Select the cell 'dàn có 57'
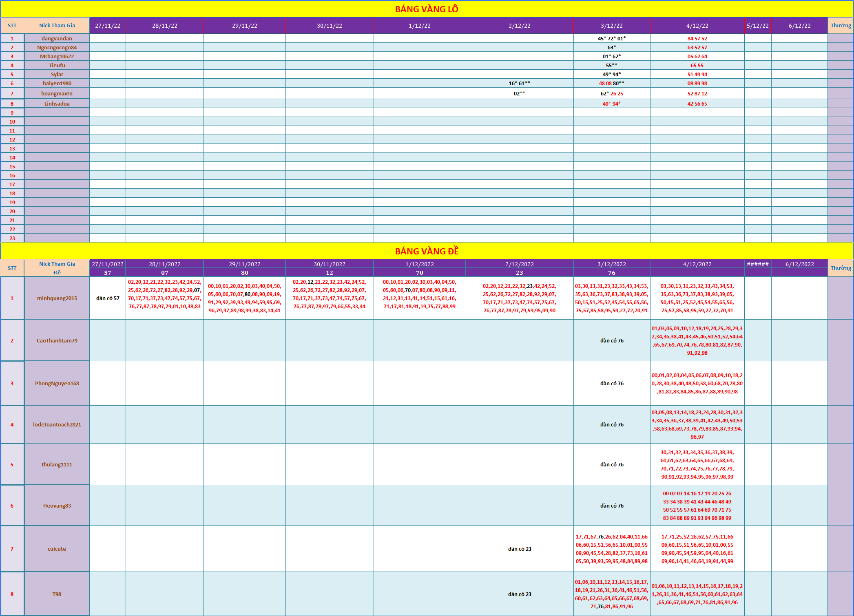The image size is (854, 616). point(108,298)
